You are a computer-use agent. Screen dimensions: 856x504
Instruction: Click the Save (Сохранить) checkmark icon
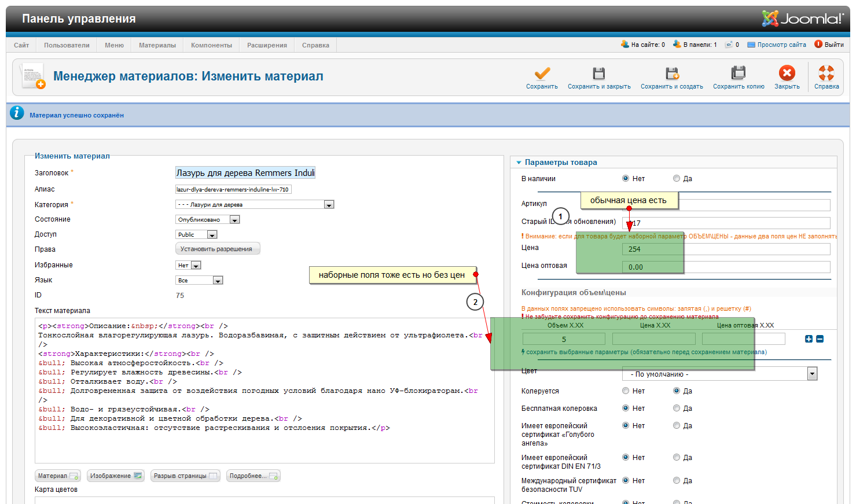pos(542,73)
